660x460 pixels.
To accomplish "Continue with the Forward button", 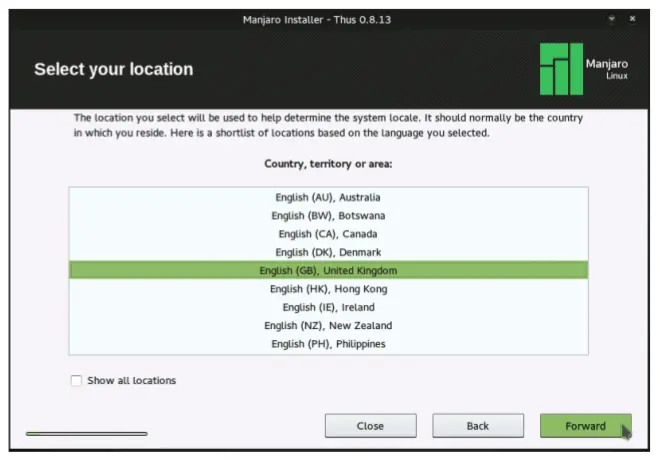I will tap(585, 426).
